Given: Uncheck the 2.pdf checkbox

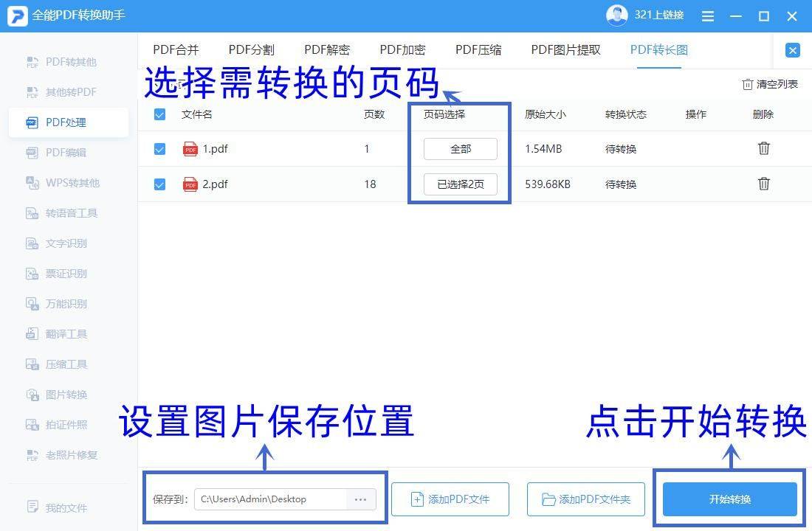Looking at the screenshot, I should click(159, 184).
